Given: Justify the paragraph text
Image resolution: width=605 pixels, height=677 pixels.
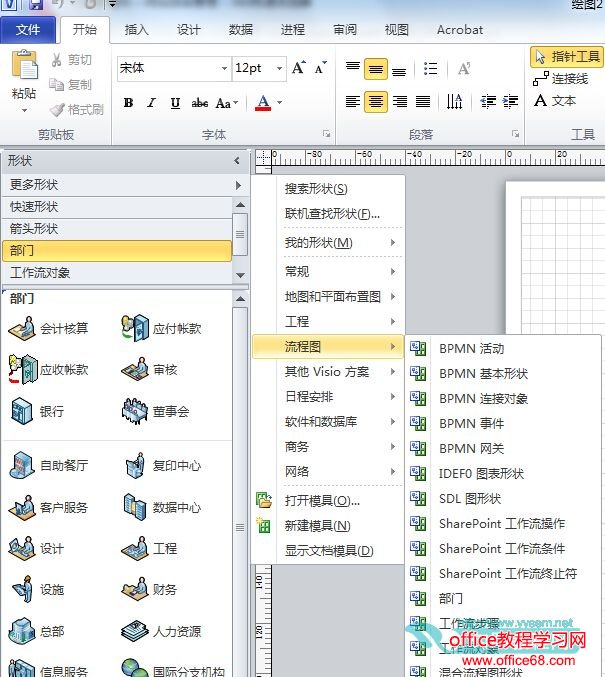Looking at the screenshot, I should coord(423,102).
